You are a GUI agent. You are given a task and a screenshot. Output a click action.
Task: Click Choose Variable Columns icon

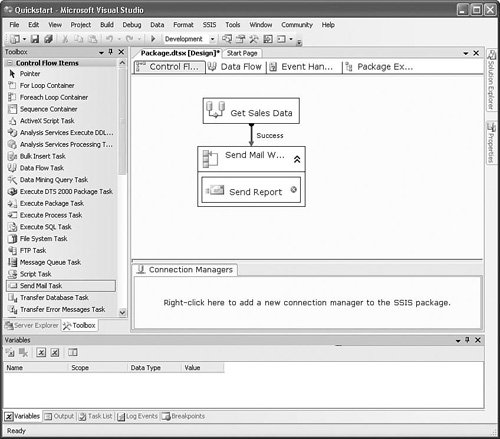pyautogui.click(x=72, y=352)
